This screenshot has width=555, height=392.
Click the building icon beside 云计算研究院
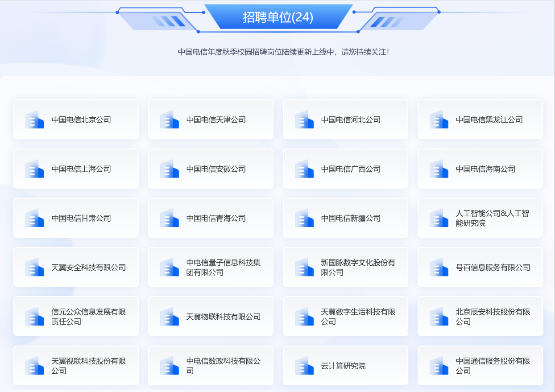[304, 366]
